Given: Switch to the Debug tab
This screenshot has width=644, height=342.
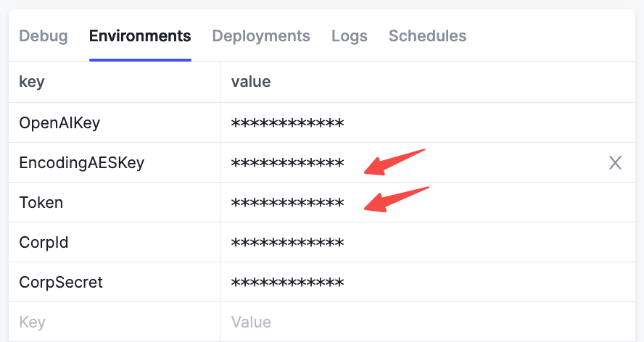Looking at the screenshot, I should 44,36.
